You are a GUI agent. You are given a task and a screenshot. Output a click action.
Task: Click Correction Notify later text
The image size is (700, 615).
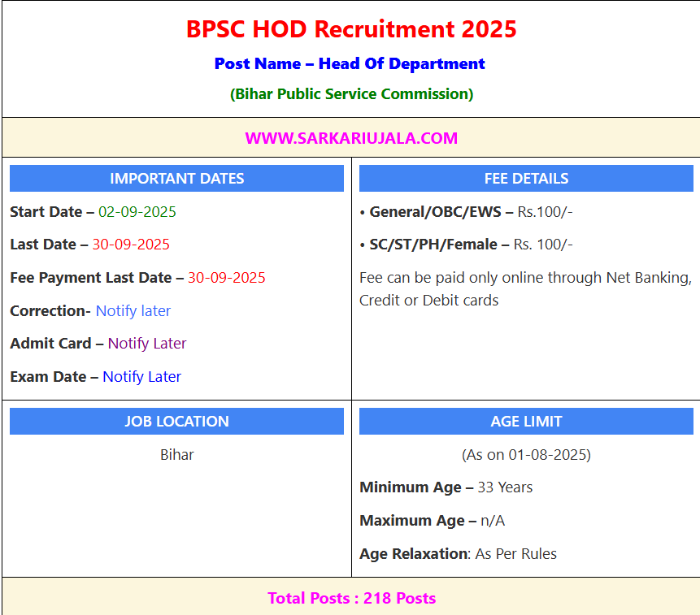point(133,311)
